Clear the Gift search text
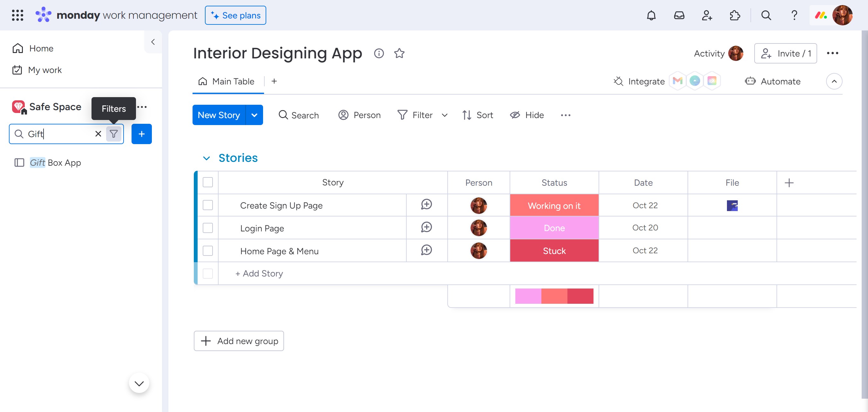Image resolution: width=868 pixels, height=412 pixels. point(98,134)
